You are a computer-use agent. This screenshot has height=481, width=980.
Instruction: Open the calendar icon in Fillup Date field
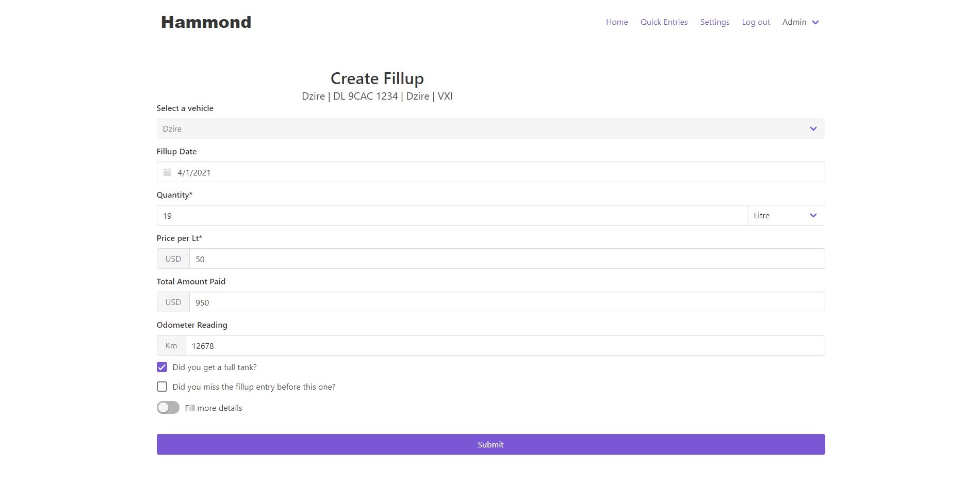coord(167,172)
